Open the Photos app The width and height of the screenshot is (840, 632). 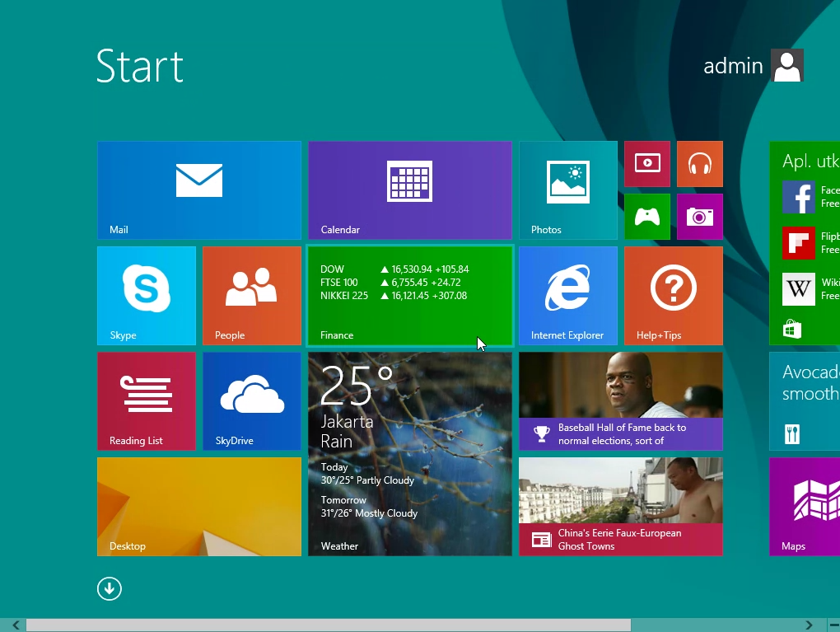(x=567, y=190)
